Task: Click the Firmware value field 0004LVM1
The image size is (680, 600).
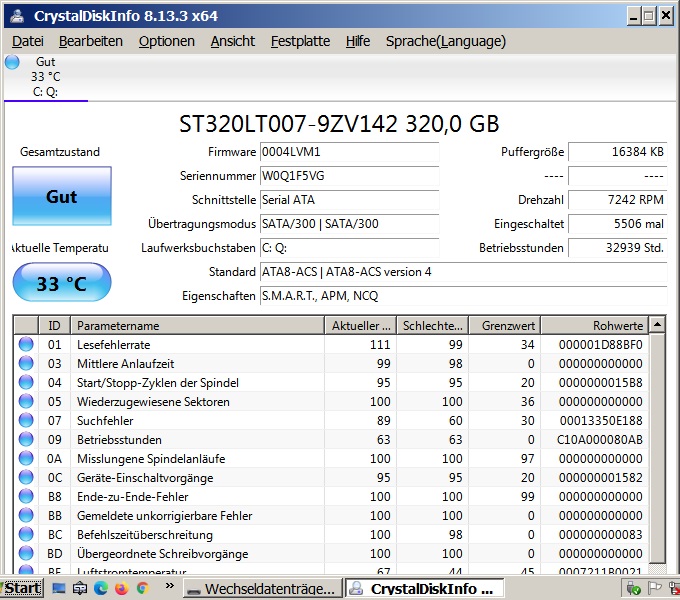Action: [x=350, y=152]
